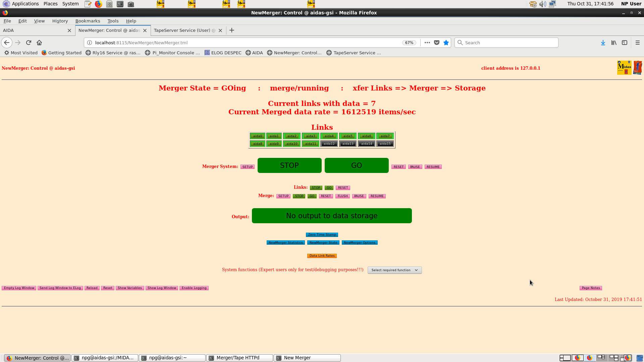
Task: Toggle the aida12 link button
Action: pos(329,144)
